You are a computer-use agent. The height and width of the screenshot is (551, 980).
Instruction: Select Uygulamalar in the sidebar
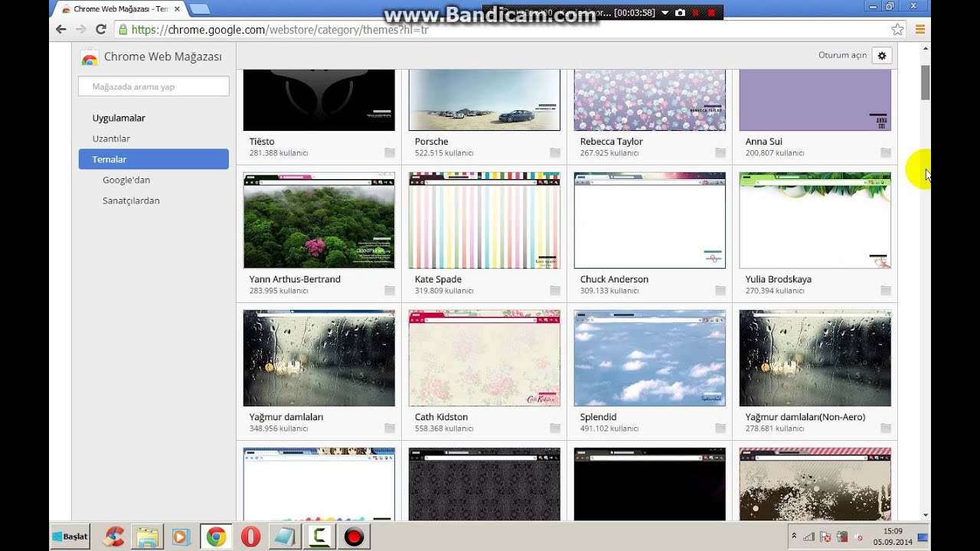(119, 118)
